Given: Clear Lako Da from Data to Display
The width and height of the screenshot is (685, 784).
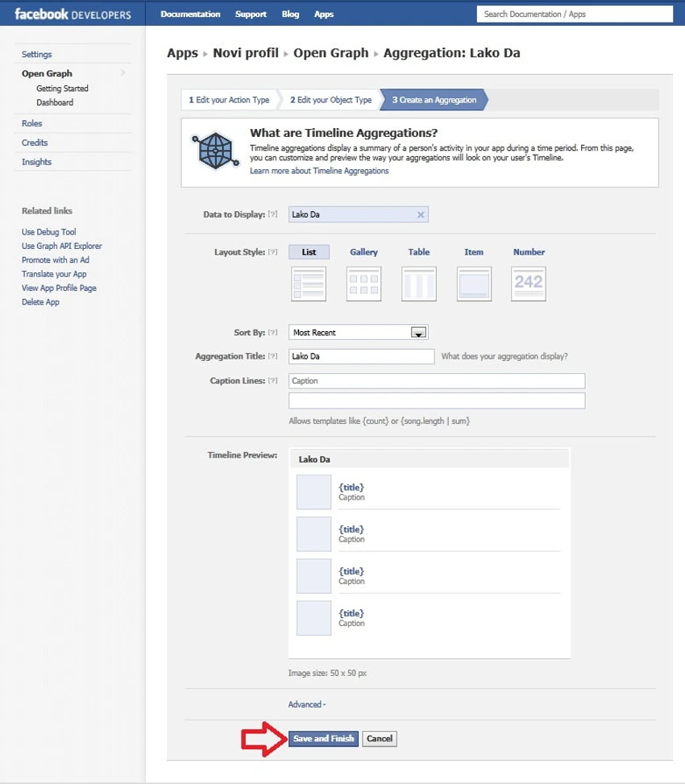Looking at the screenshot, I should click(421, 214).
